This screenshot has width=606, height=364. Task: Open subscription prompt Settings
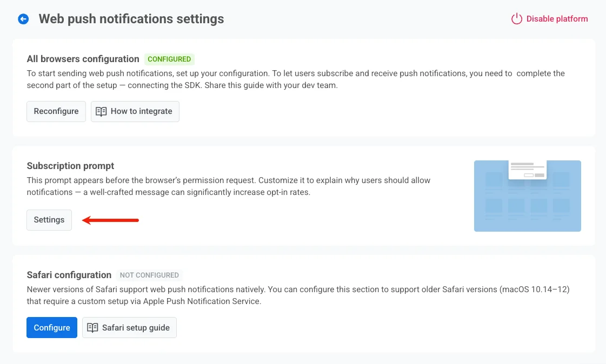[49, 220]
